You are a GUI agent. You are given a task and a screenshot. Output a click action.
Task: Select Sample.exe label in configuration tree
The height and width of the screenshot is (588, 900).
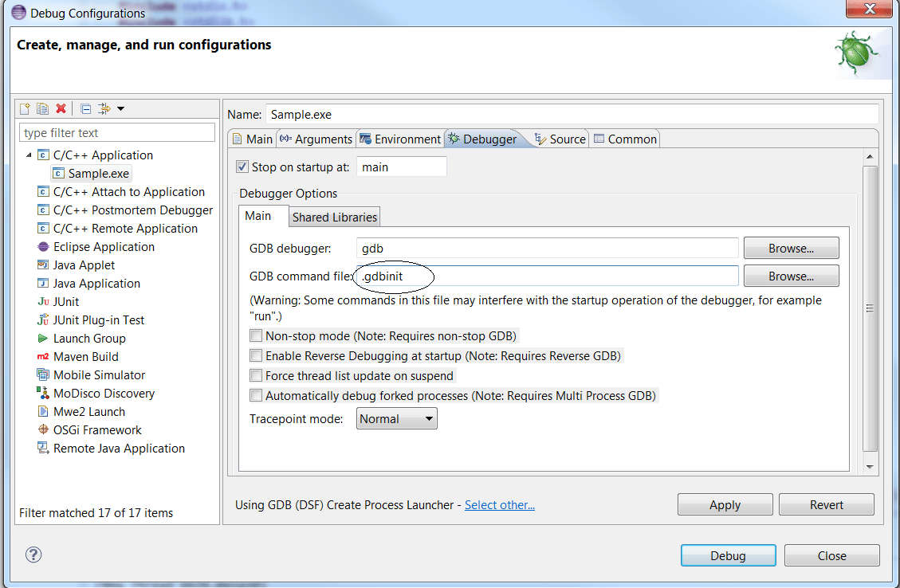point(99,173)
